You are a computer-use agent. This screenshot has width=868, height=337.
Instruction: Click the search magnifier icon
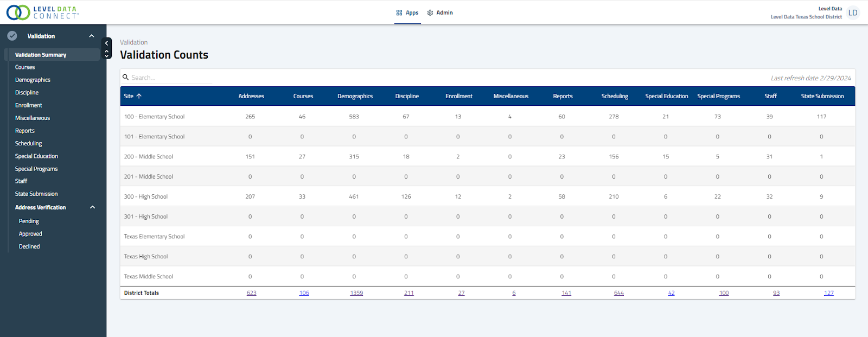[x=126, y=78]
